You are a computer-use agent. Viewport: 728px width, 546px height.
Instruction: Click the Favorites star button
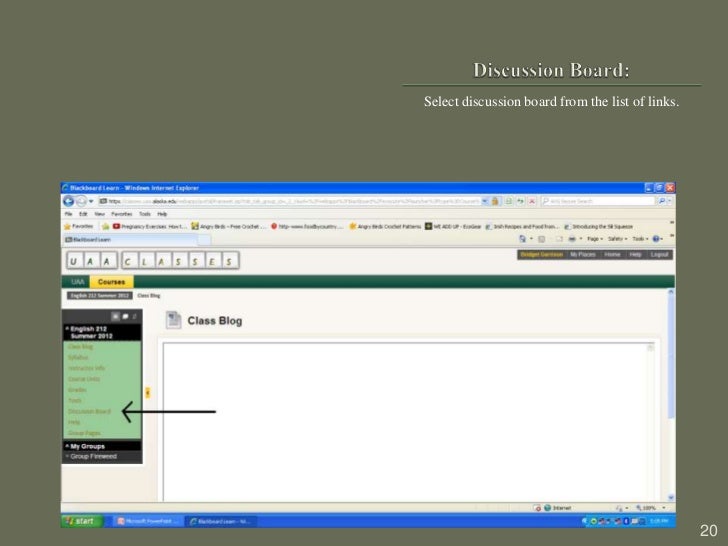click(x=78, y=226)
